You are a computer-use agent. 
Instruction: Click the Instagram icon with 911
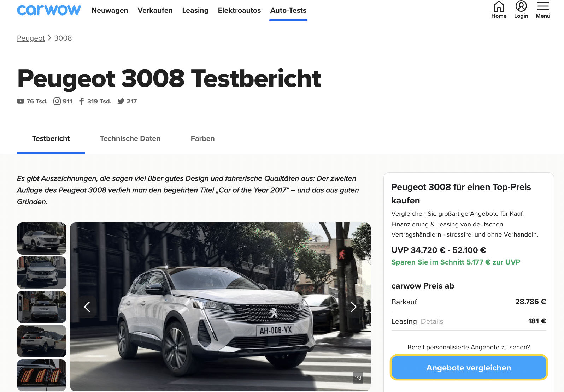click(57, 101)
